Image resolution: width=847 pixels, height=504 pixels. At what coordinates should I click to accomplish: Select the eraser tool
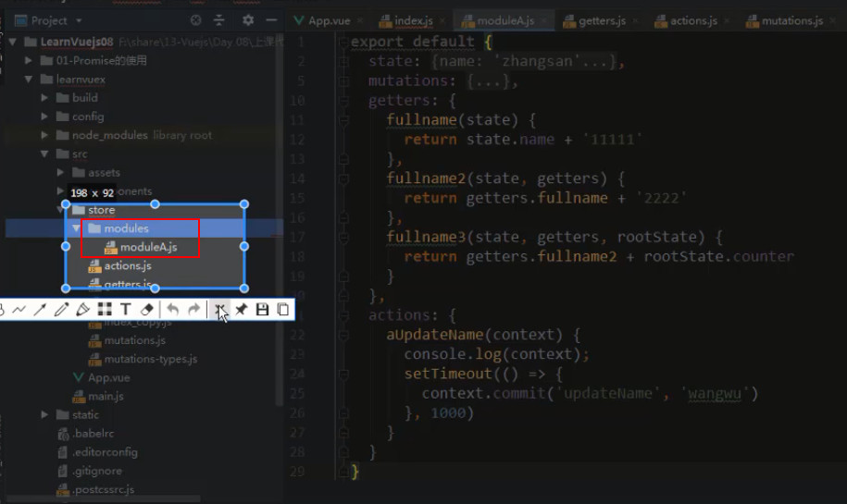147,309
